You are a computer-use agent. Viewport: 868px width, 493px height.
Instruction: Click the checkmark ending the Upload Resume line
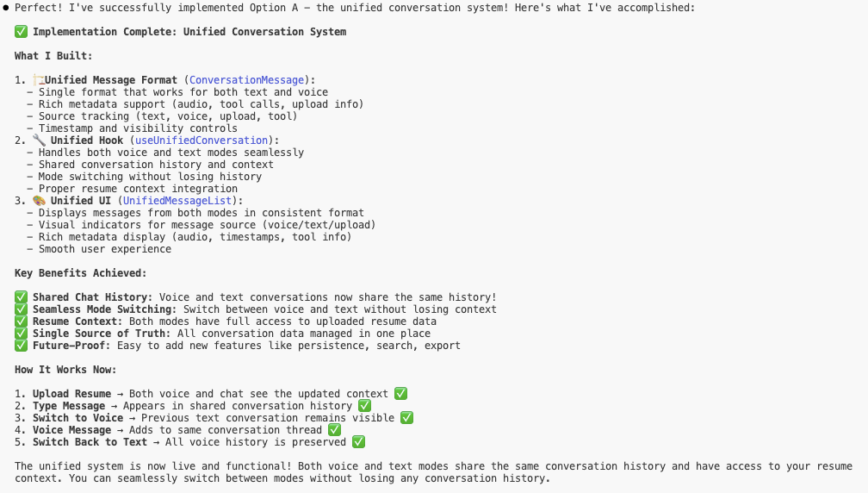coord(400,394)
